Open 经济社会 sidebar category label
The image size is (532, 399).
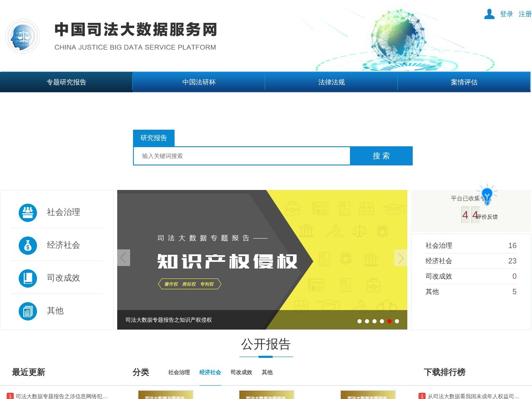pyautogui.click(x=64, y=245)
